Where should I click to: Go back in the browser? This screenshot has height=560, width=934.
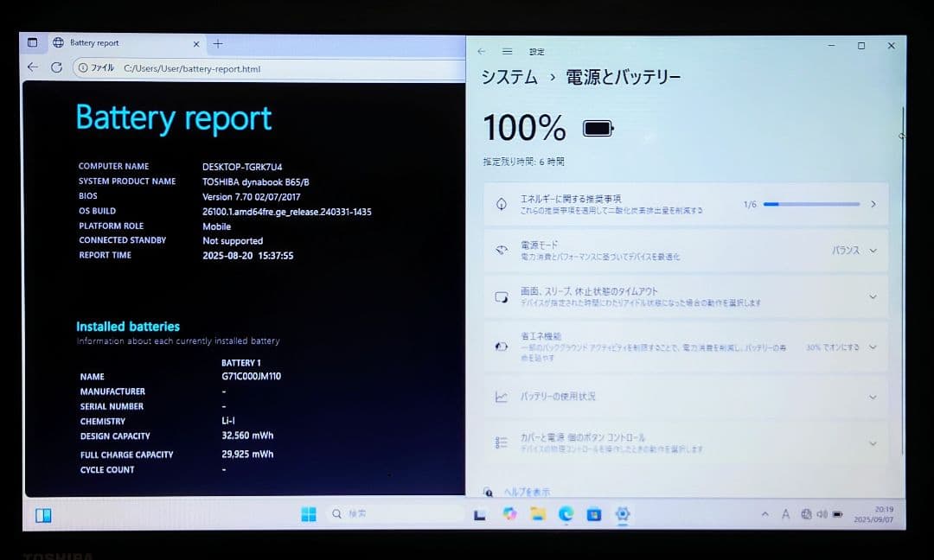coord(32,67)
